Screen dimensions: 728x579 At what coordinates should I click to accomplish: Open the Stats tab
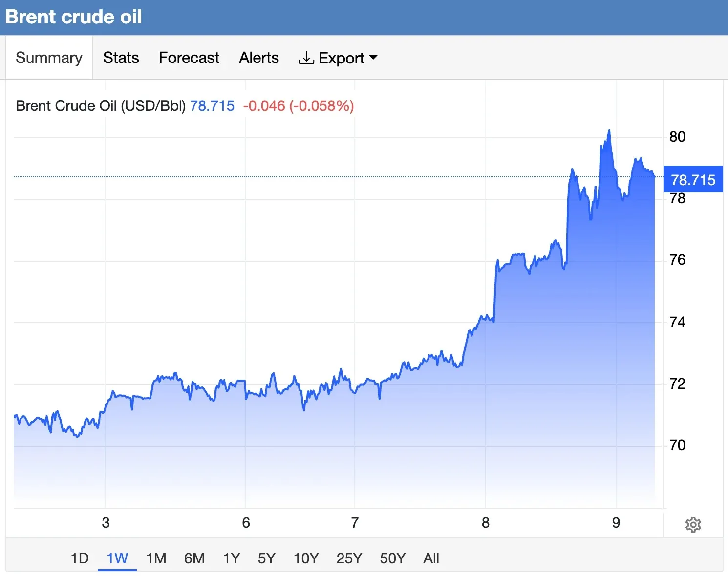click(121, 58)
